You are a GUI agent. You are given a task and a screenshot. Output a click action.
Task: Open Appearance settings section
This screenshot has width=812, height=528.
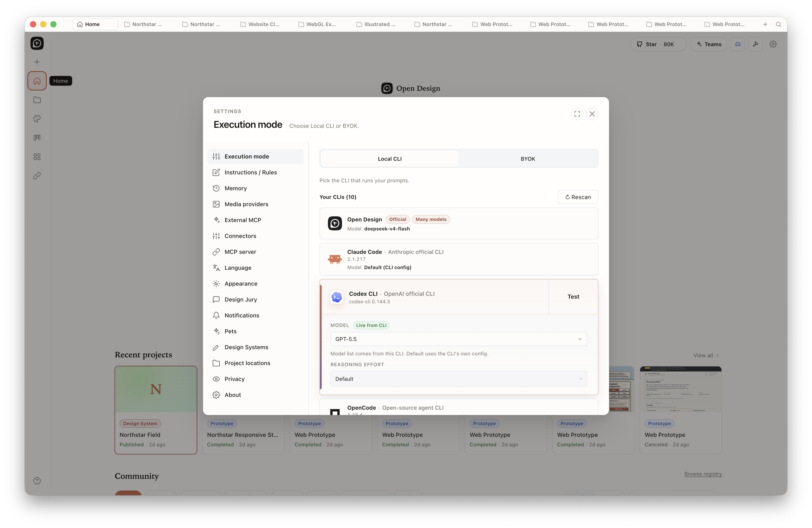coord(256,284)
